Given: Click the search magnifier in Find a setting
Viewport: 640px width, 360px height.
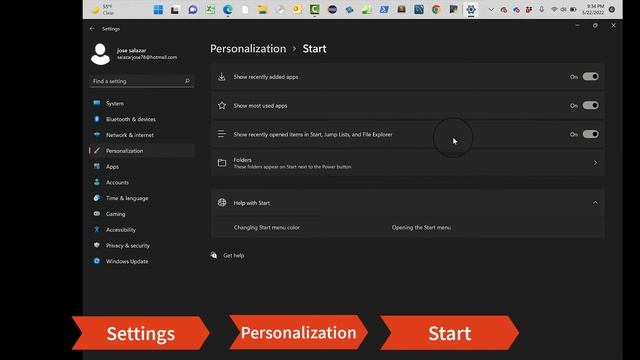Looking at the screenshot, I should tap(187, 81).
